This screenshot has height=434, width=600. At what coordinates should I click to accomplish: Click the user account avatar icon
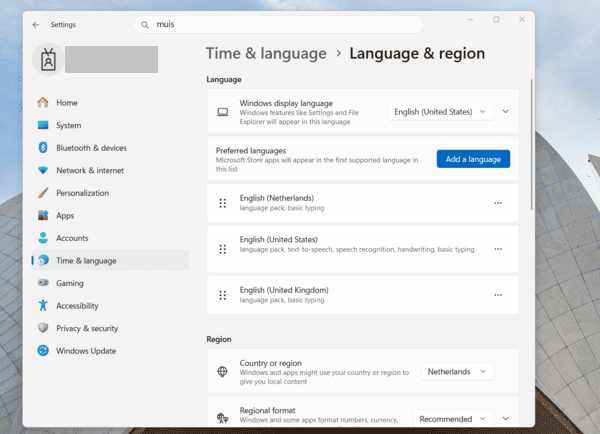pos(48,59)
